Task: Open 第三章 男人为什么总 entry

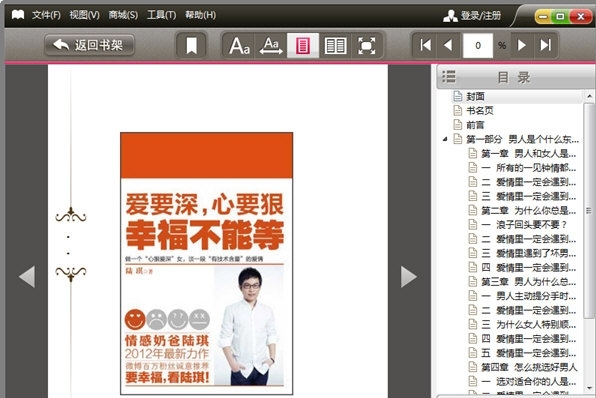Action: tap(528, 282)
